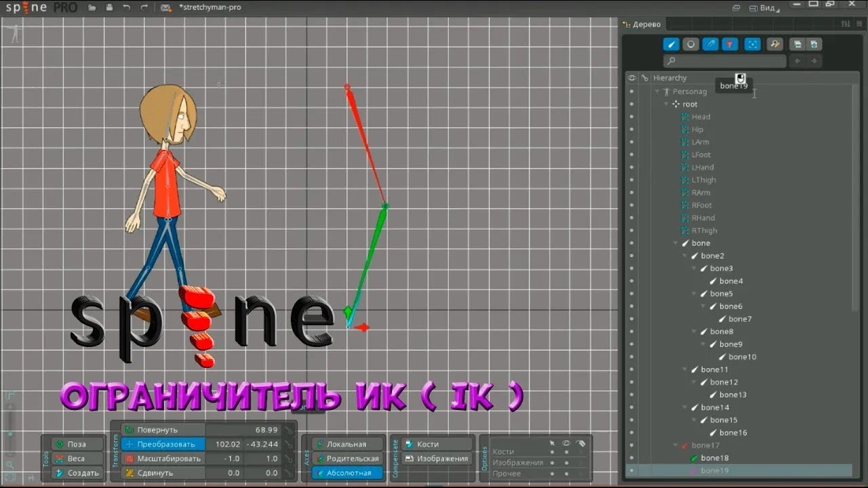Screen dimensions: 868x488
Task: Click the tree panel vertical scrollbar
Action: point(856,197)
